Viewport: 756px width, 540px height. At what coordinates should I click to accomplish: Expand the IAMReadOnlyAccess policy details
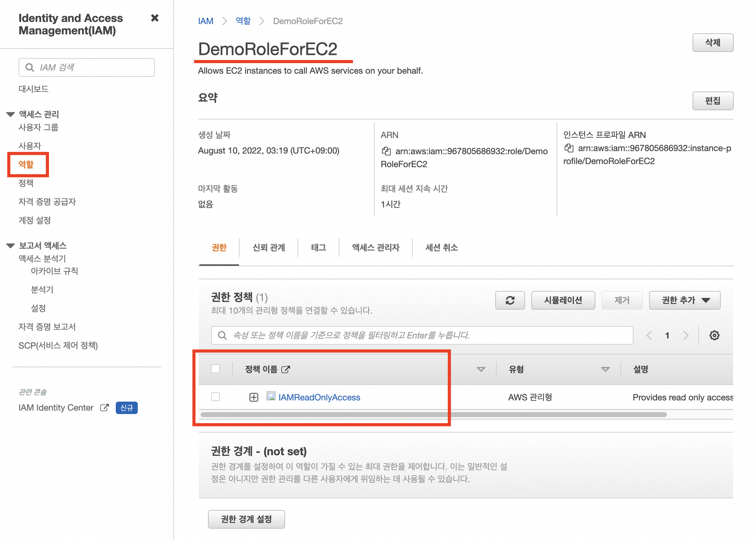coord(254,397)
